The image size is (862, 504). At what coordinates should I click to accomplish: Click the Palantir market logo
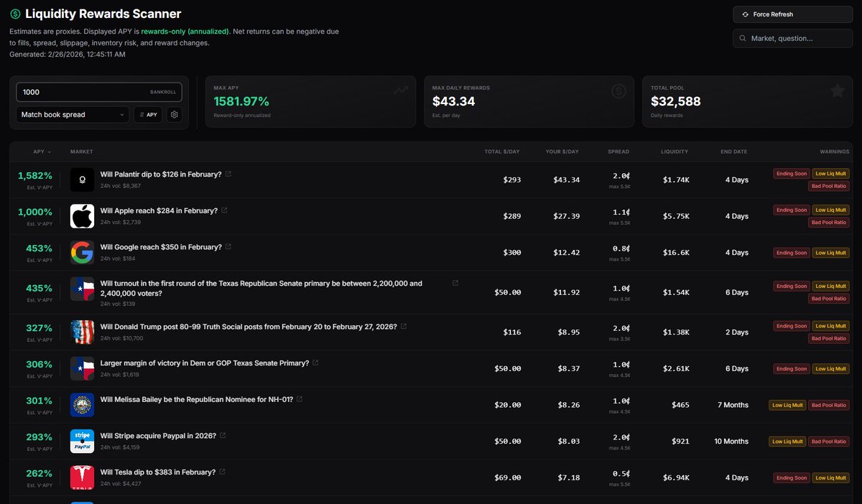click(82, 179)
